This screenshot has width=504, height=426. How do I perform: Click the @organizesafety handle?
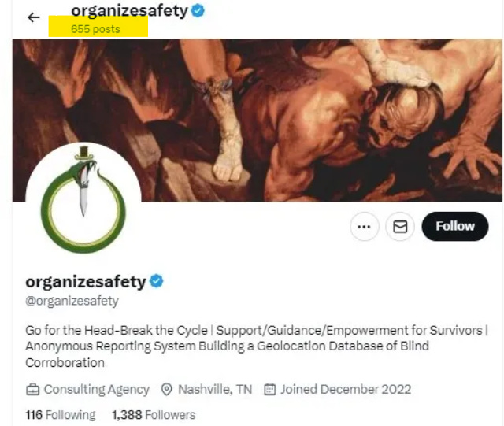(72, 301)
